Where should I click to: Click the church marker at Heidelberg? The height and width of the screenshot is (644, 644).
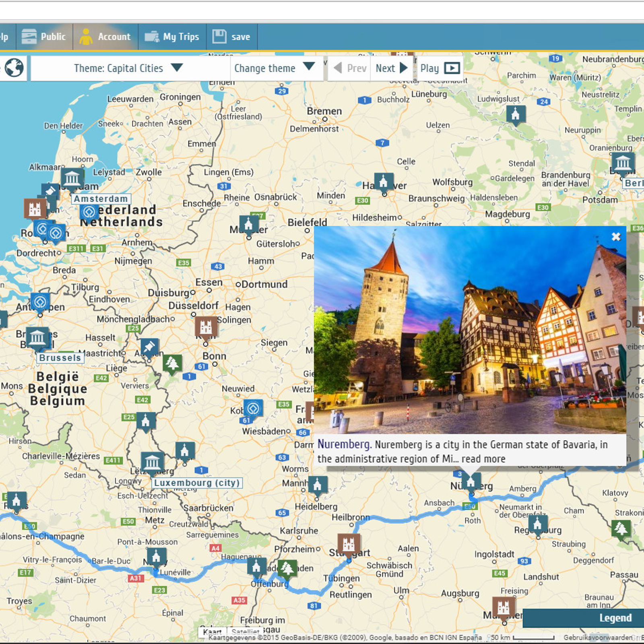point(318,485)
